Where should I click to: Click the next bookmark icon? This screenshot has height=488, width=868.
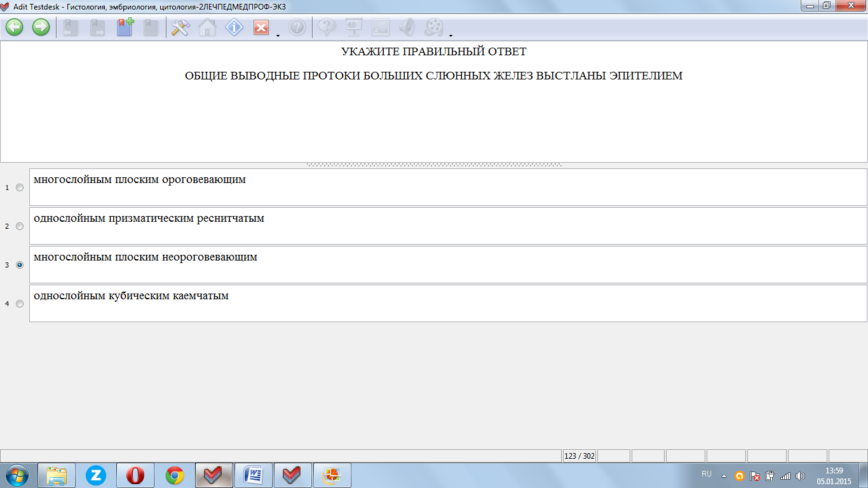click(x=97, y=27)
